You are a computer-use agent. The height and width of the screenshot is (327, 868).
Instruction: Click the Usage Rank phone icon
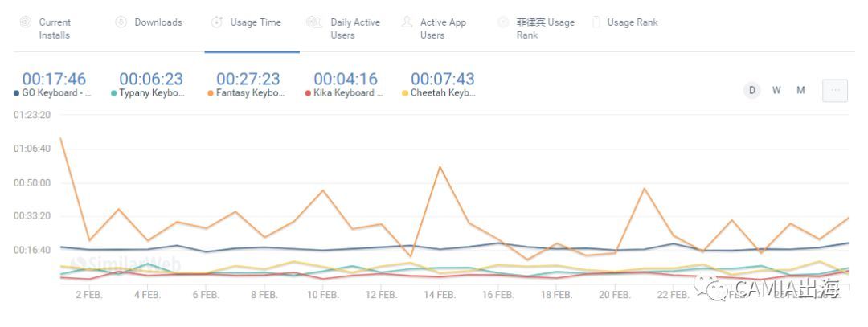point(596,22)
